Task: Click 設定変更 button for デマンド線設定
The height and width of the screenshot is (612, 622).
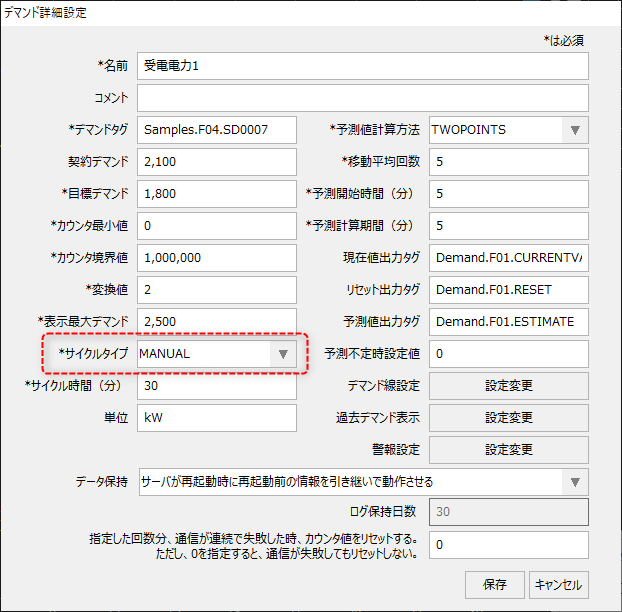Action: point(509,386)
